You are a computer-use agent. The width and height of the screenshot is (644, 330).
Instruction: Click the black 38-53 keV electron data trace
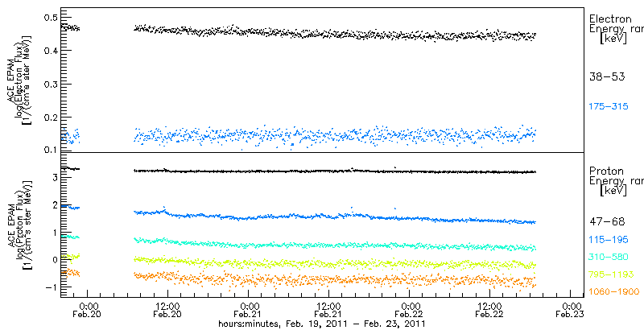[x=335, y=34]
